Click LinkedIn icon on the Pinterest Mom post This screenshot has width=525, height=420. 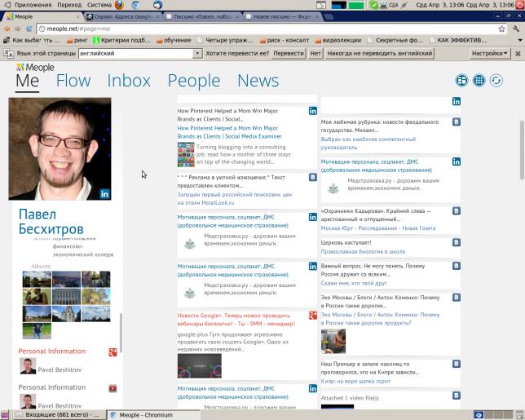pyautogui.click(x=313, y=111)
